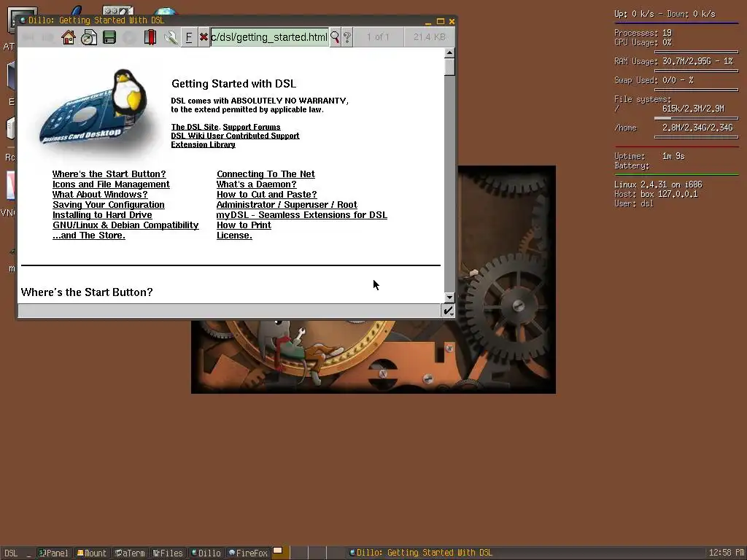Screen dimensions: 747x560
Task: Click the taskbar clock
Action: [x=727, y=553]
